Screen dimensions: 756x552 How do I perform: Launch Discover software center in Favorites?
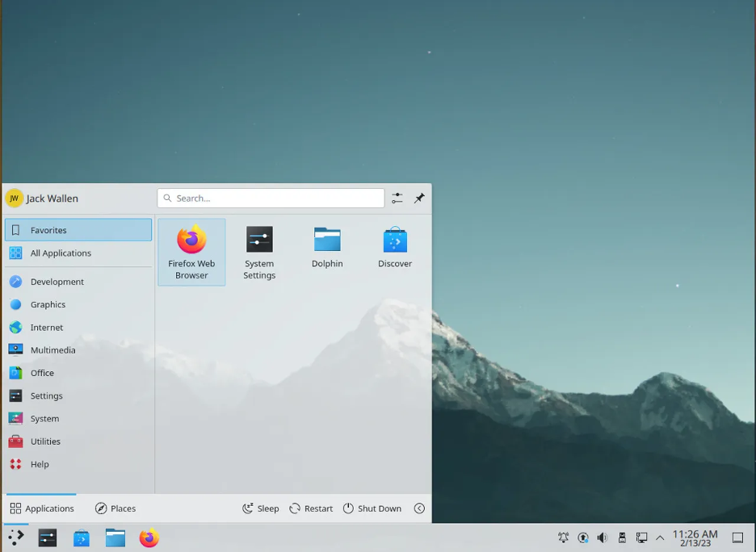[x=395, y=252]
